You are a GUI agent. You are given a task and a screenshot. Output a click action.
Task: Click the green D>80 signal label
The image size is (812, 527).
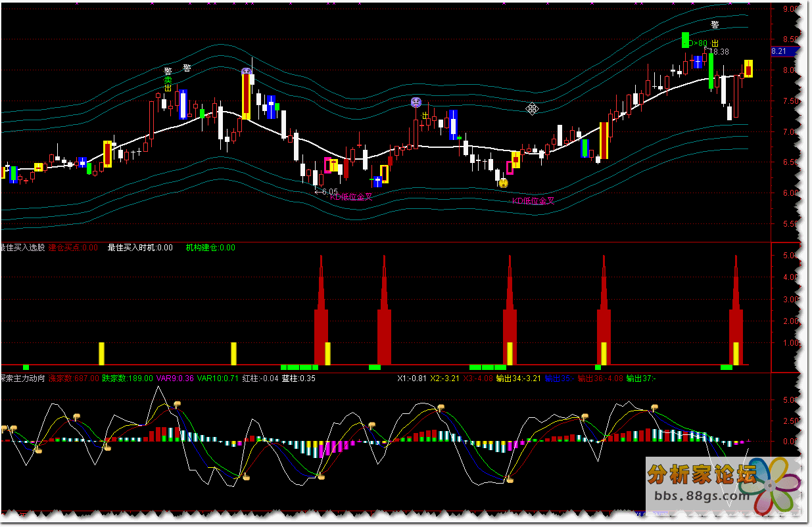coord(696,43)
